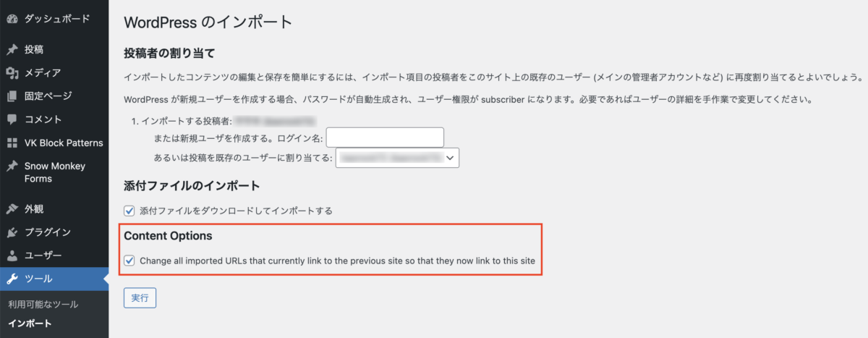The height and width of the screenshot is (338, 868).
Task: Open the 利用可能なツール submenu item
Action: pos(43,305)
